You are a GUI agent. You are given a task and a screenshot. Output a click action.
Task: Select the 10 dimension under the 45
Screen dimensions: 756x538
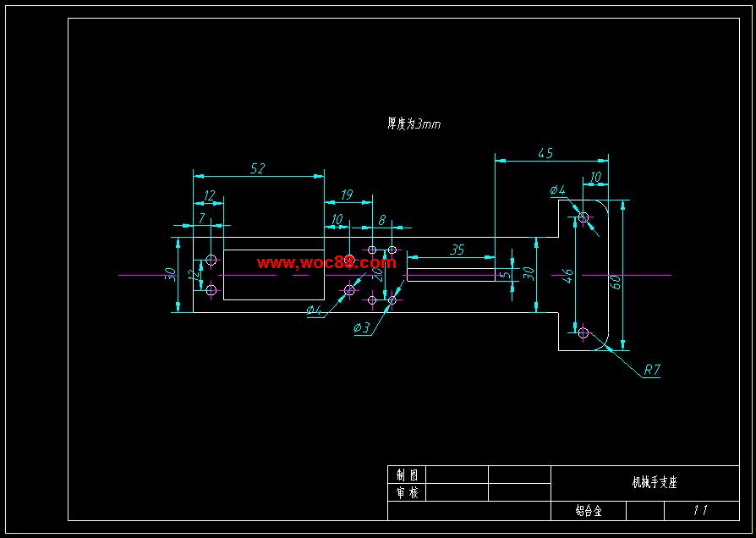[x=596, y=177]
